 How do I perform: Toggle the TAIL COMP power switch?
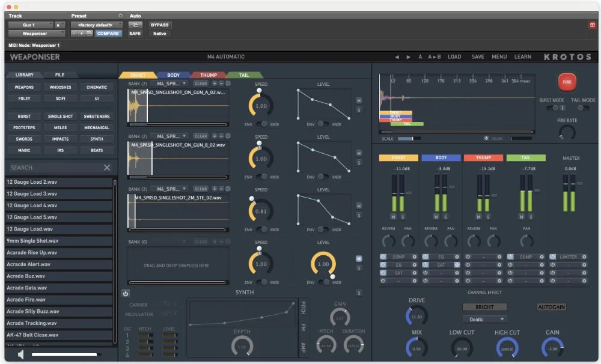coord(510,256)
